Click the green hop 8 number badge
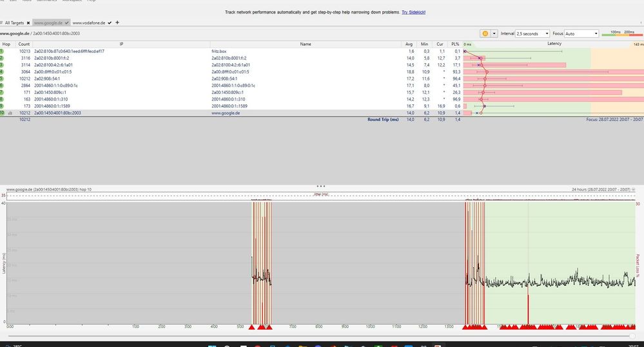 coord(2,99)
